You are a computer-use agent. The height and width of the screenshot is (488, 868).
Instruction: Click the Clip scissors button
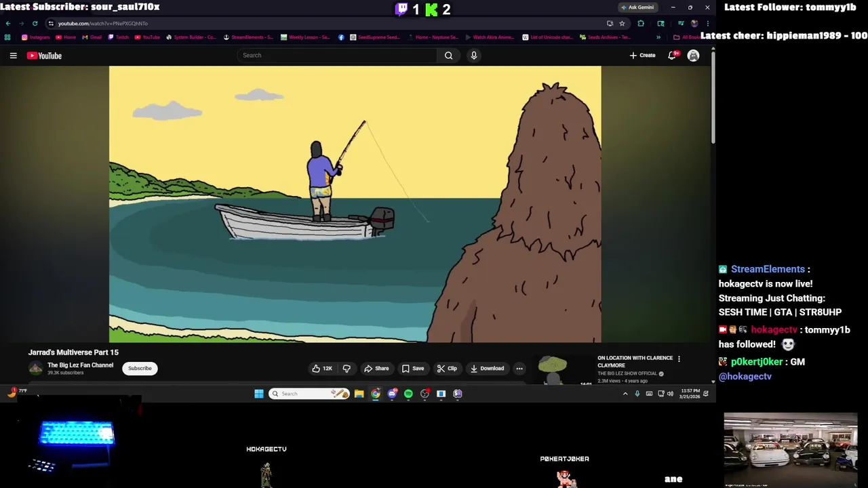point(447,369)
